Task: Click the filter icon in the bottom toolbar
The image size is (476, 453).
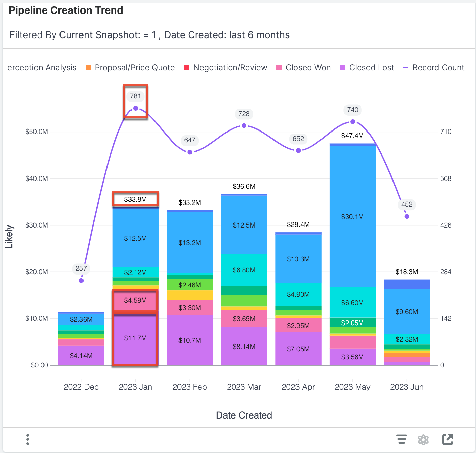Action: coord(401,439)
